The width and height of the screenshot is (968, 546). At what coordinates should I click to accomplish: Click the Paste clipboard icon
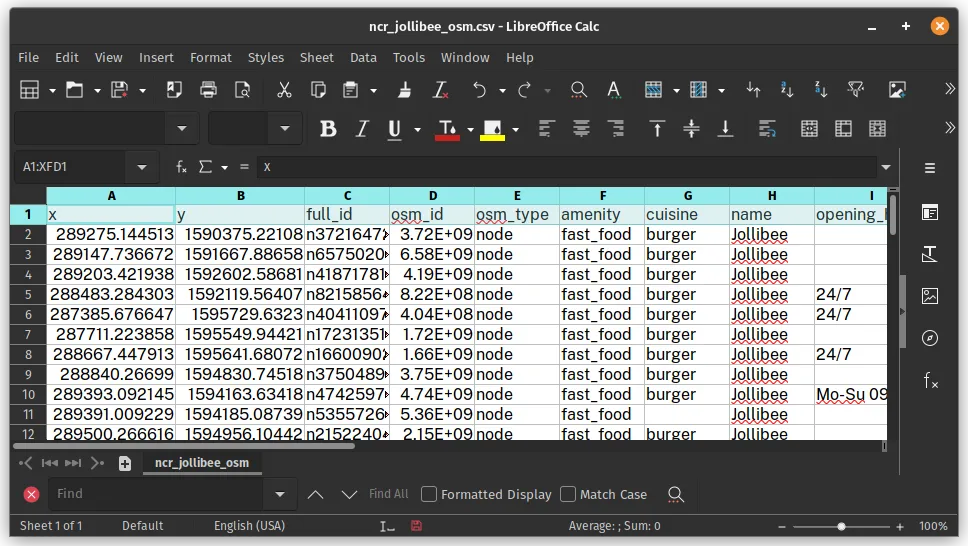click(351, 90)
